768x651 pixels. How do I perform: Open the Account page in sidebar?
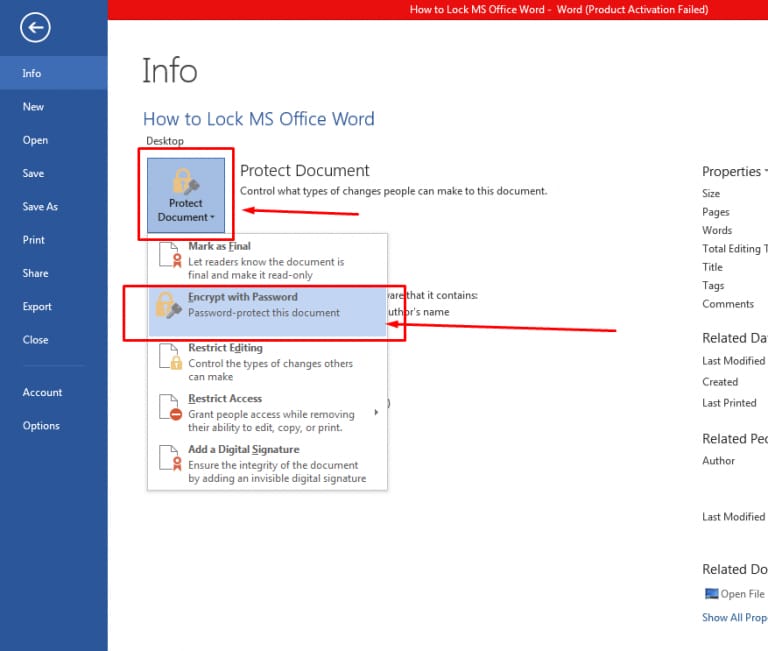[x=42, y=393]
